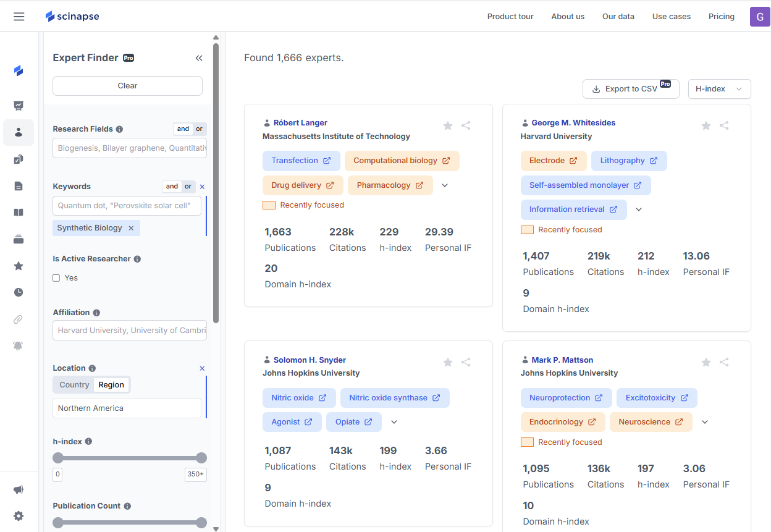Enable the Yes checkbox under Is Active Researcher
This screenshot has width=771, height=532.
tap(56, 277)
